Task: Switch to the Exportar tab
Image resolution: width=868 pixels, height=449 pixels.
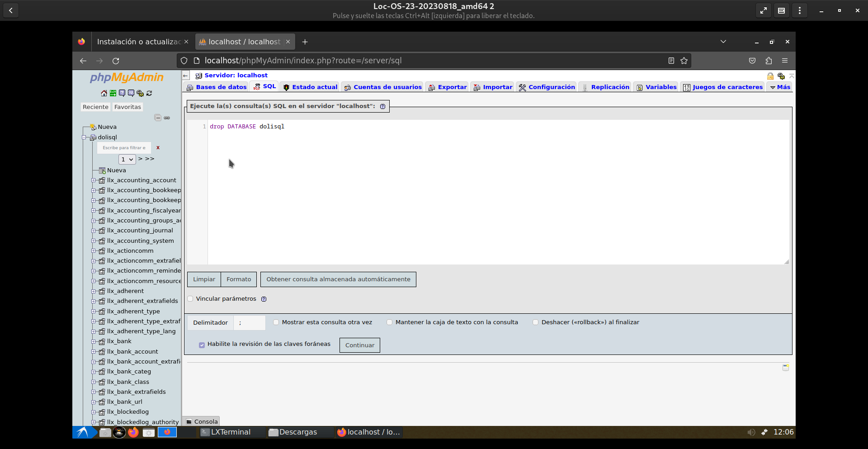Action: point(448,87)
